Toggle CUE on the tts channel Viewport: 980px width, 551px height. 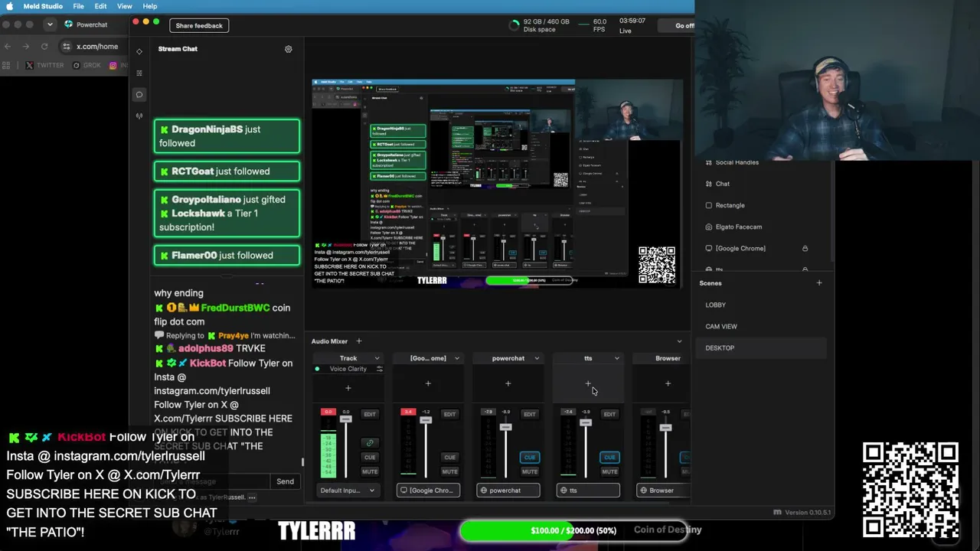[x=609, y=458]
